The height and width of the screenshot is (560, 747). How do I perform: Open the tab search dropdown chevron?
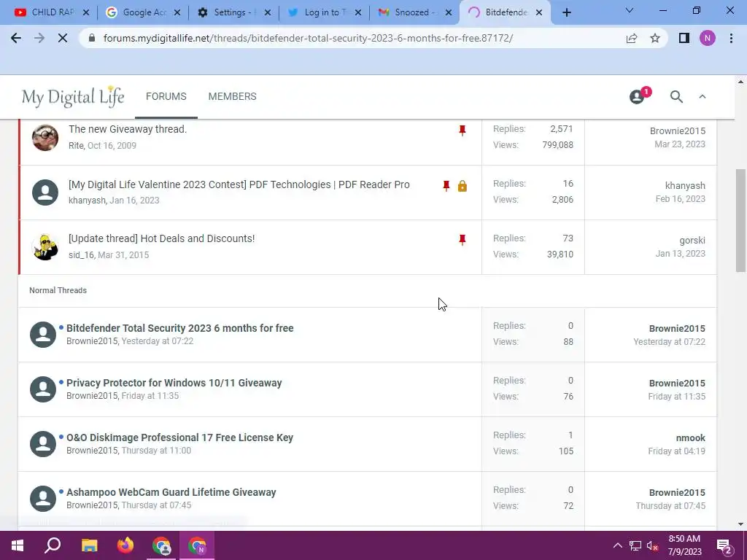[x=630, y=10]
